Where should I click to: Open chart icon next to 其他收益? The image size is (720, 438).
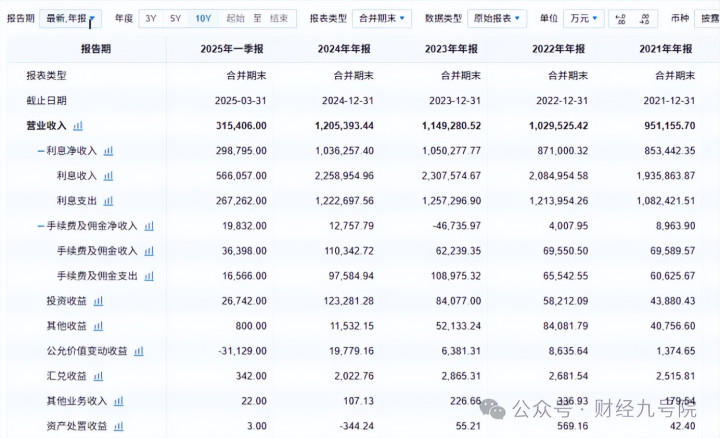click(x=98, y=326)
